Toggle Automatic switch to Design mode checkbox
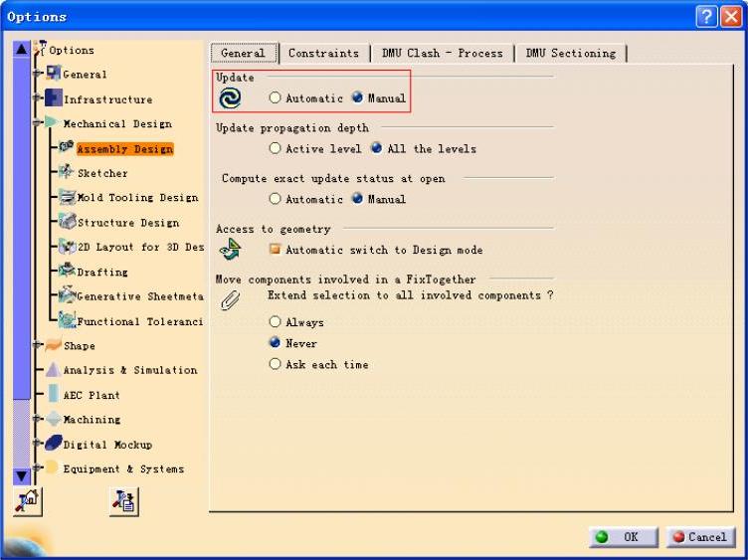 tap(275, 249)
